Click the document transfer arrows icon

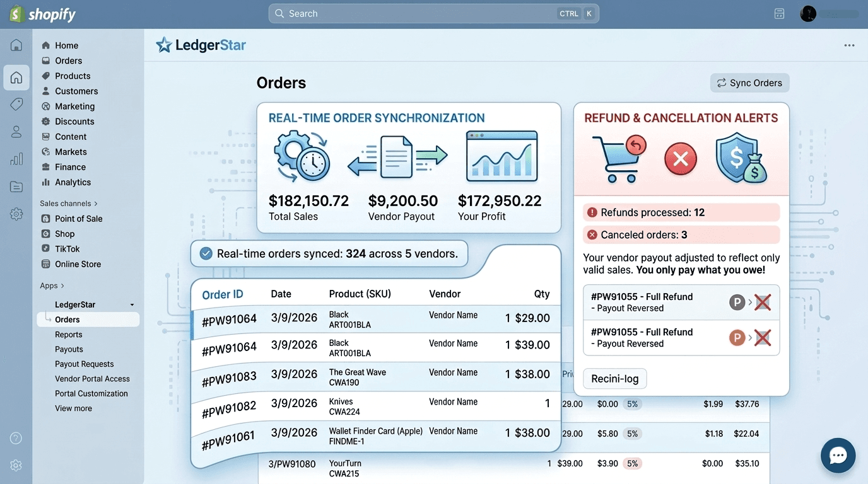pyautogui.click(x=397, y=158)
